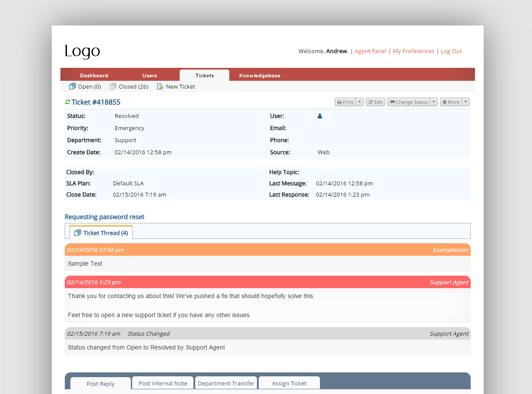Image resolution: width=532 pixels, height=394 pixels.
Task: Open the Change Status button
Action: click(408, 102)
